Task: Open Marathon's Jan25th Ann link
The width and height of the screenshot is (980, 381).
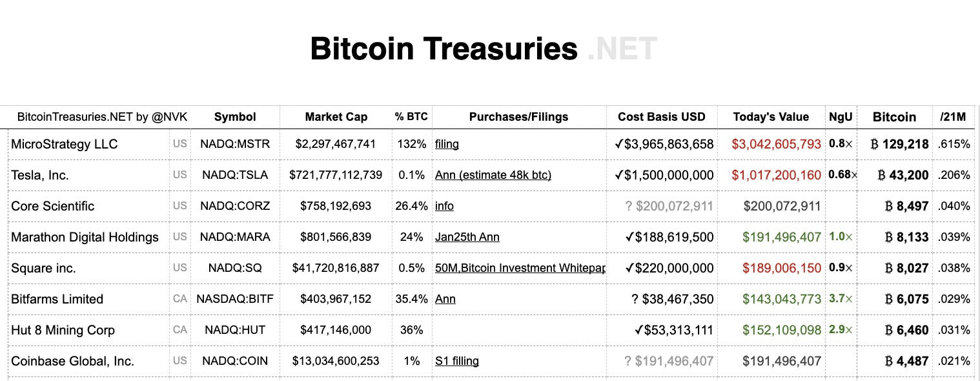Action: (467, 237)
